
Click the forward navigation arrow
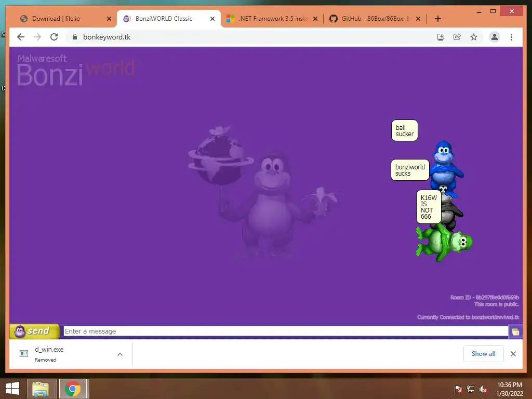click(37, 37)
